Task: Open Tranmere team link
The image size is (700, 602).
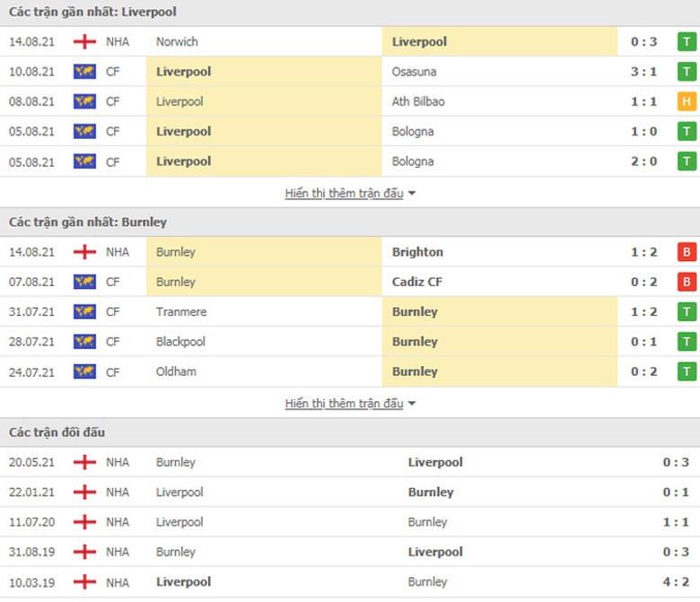Action: click(x=181, y=312)
